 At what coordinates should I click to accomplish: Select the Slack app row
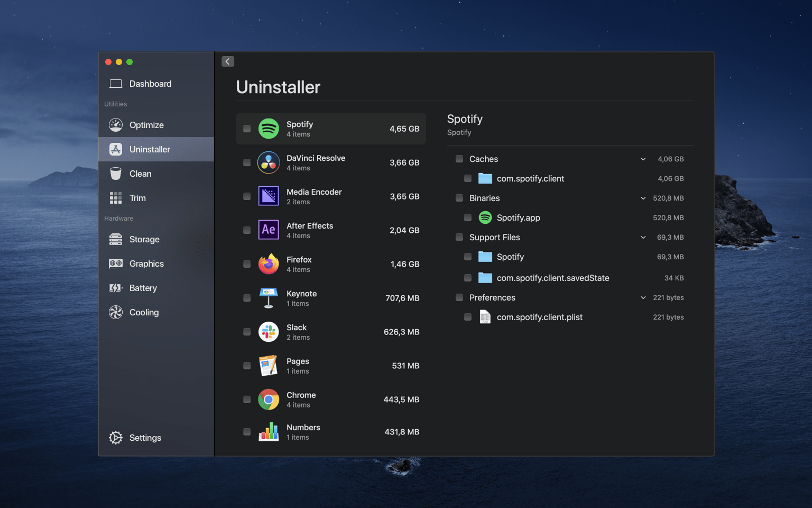point(330,332)
